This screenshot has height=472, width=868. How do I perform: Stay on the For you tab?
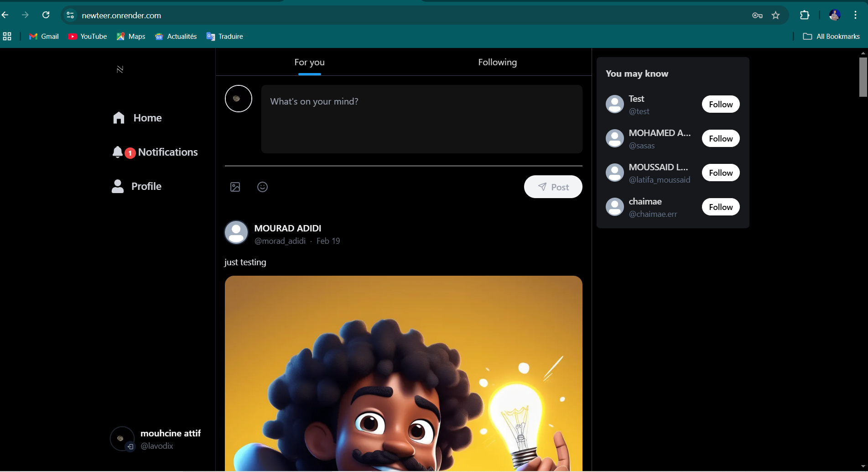(309, 62)
